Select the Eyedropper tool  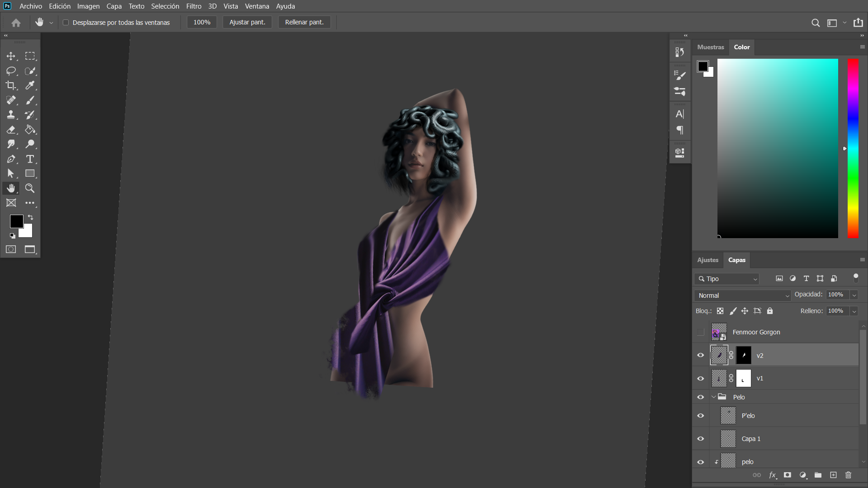tap(30, 85)
